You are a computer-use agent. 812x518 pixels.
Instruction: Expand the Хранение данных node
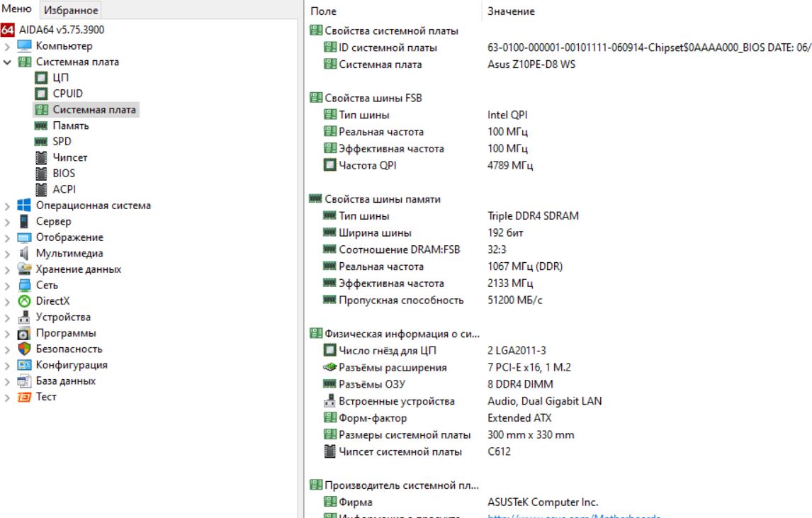pyautogui.click(x=7, y=270)
